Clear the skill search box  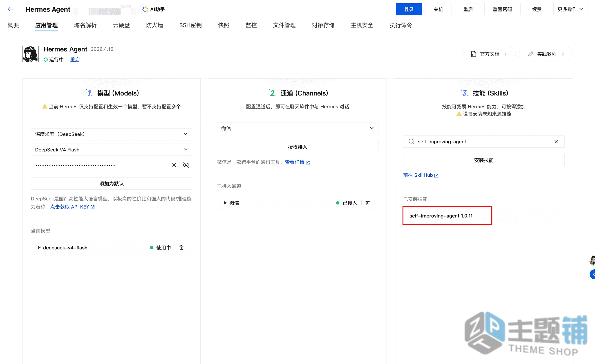[x=556, y=142]
